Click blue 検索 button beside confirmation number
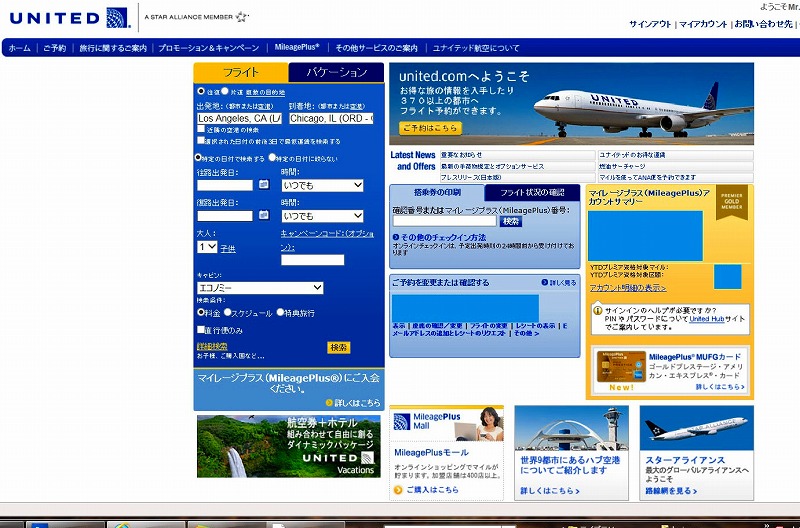The height and width of the screenshot is (528, 800). pyautogui.click(x=510, y=221)
